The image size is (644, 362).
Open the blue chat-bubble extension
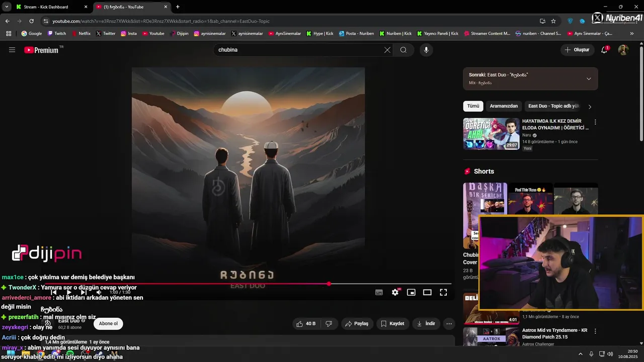coord(582,21)
